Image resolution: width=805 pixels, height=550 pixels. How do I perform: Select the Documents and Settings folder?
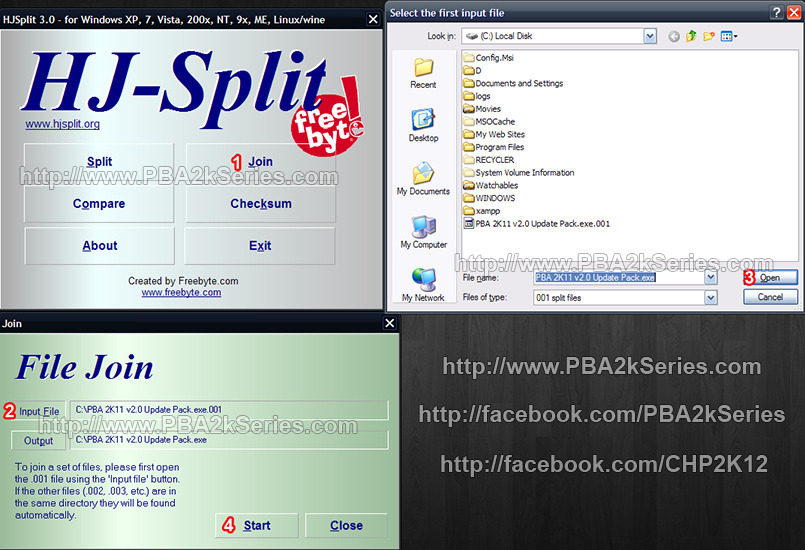click(513, 83)
